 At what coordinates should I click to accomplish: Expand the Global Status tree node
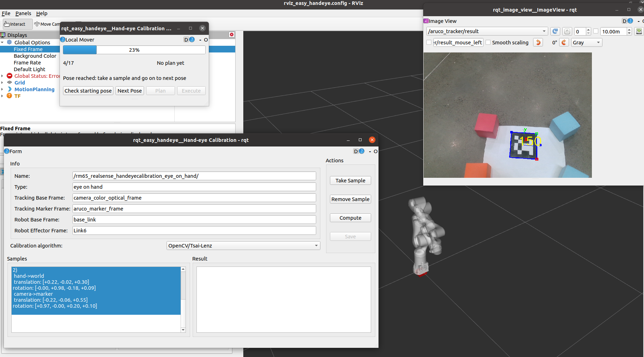point(2,76)
